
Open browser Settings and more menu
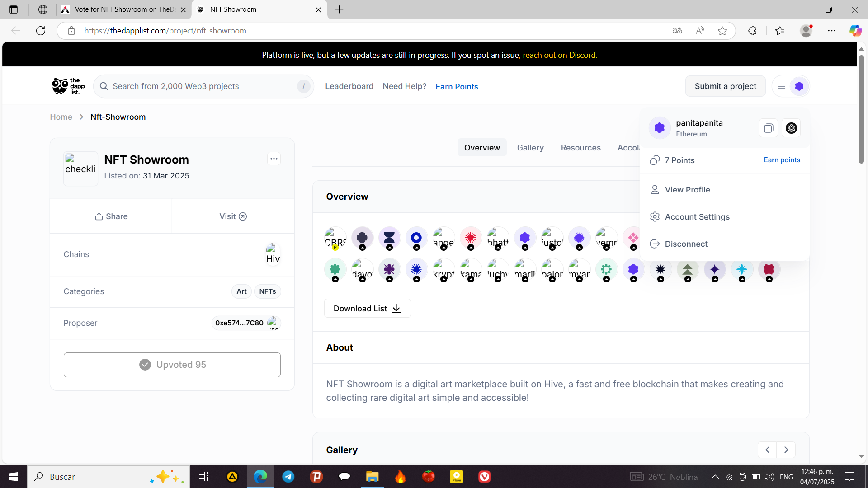point(832,31)
